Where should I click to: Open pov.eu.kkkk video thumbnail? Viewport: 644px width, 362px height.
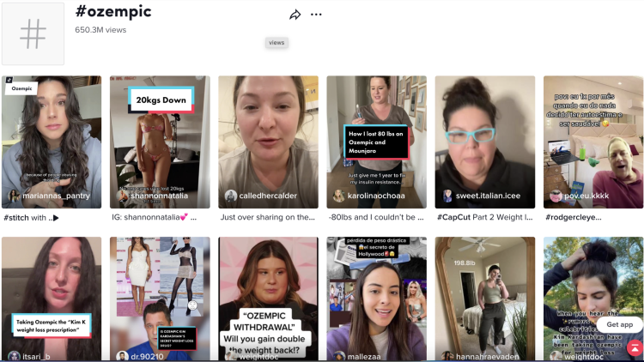(x=593, y=142)
